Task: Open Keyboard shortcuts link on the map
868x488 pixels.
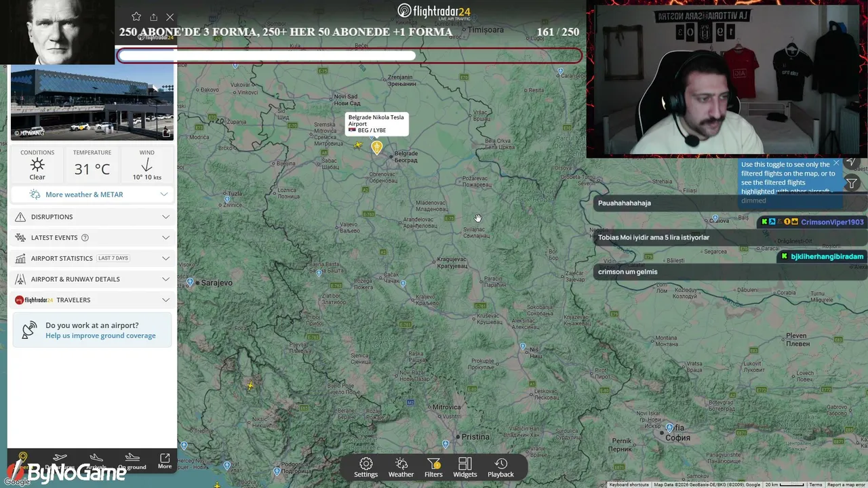Action: pos(629,485)
